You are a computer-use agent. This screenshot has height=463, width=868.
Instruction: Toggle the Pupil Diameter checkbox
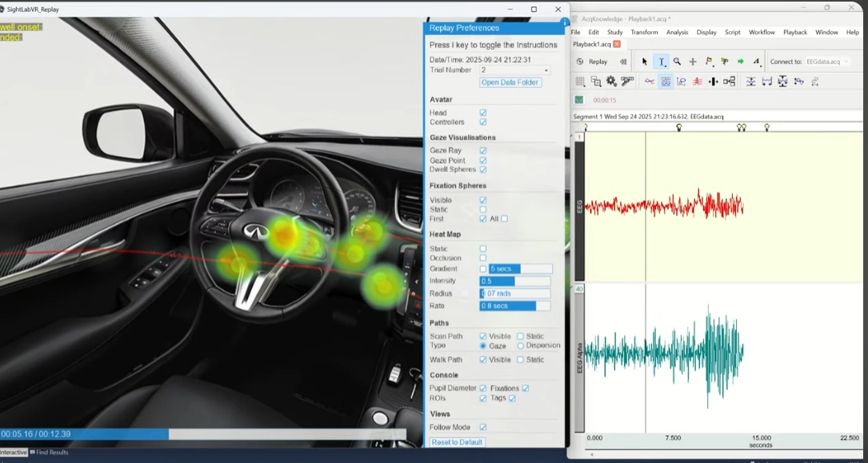(x=482, y=389)
